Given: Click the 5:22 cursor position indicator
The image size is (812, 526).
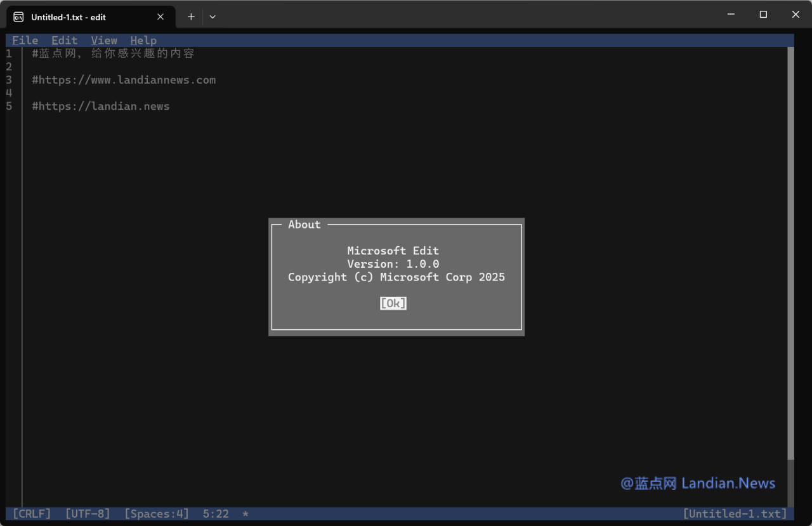Looking at the screenshot, I should tap(216, 514).
